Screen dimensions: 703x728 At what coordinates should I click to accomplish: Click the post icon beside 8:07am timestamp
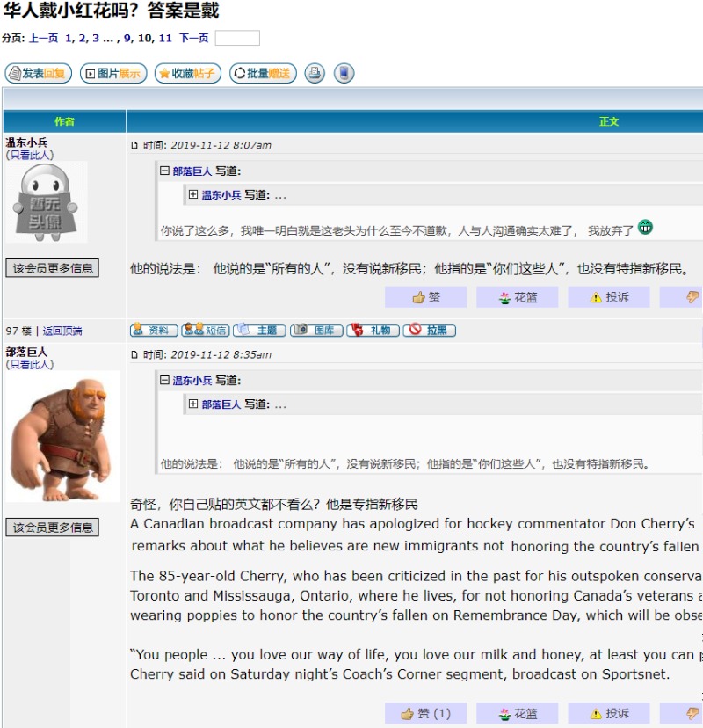[x=134, y=146]
